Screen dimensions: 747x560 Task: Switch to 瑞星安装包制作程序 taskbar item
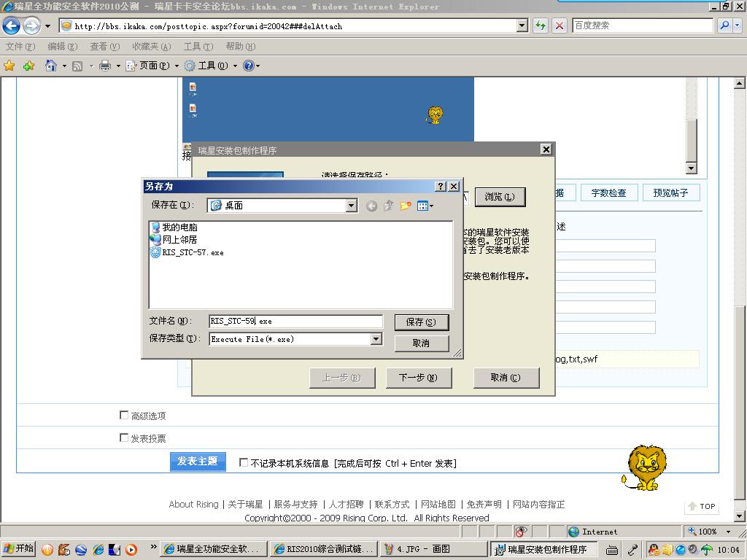click(x=544, y=549)
